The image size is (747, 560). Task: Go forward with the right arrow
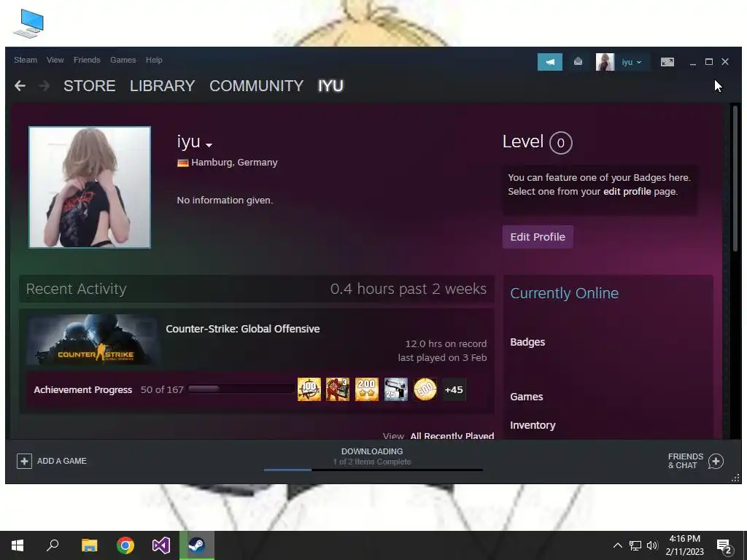pyautogui.click(x=44, y=86)
